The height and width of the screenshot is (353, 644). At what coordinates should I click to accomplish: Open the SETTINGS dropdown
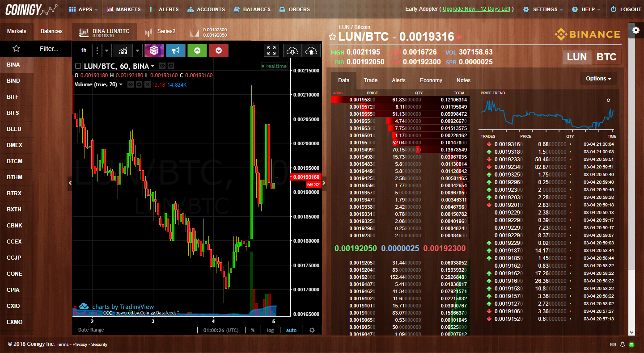pos(543,9)
